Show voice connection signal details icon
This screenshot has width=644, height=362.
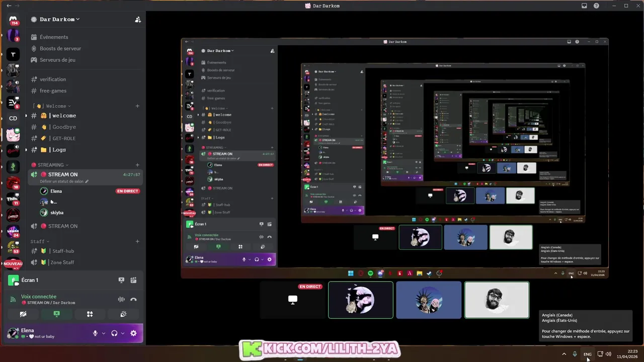tap(14, 299)
